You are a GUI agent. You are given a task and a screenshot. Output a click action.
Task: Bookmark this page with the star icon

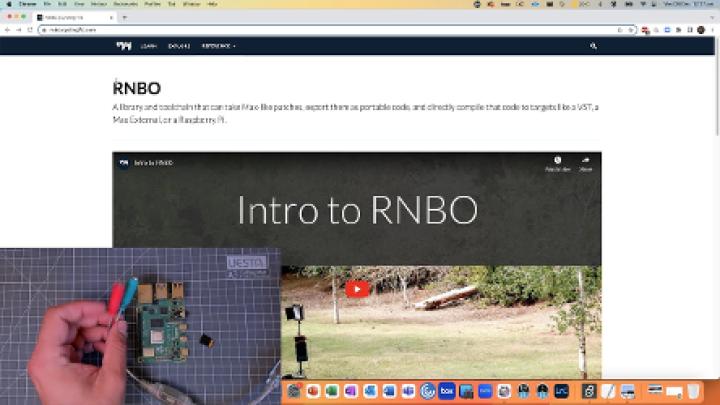pos(631,30)
